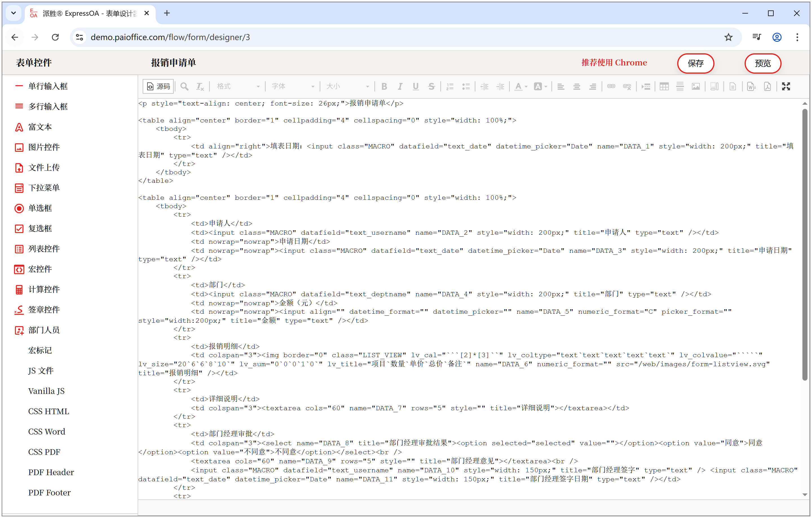Viewport: 812px width, 518px height.
Task: Click the maximize editor icon
Action: coord(786,86)
